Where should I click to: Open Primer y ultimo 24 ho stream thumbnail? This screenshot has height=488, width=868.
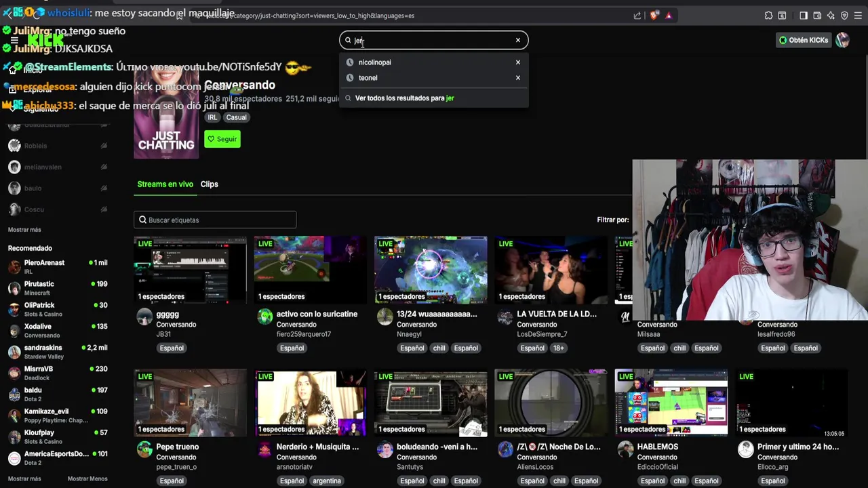[x=791, y=403]
